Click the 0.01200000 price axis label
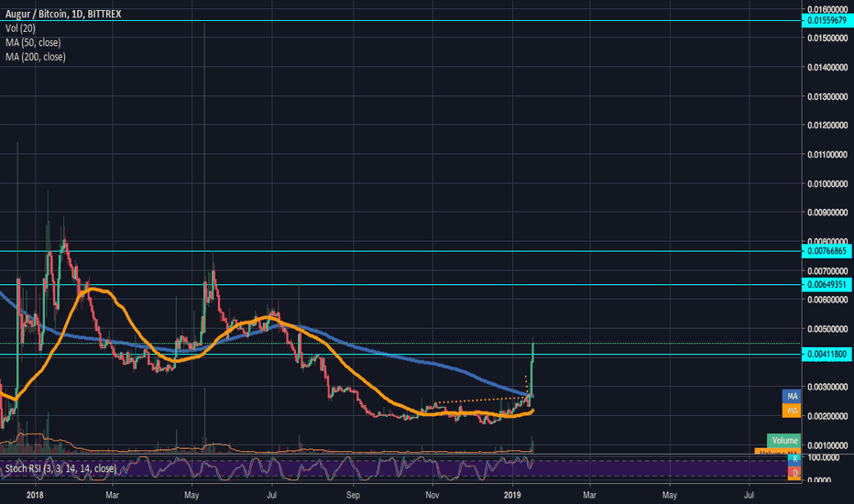Screen dimensions: 854x504 827,126
